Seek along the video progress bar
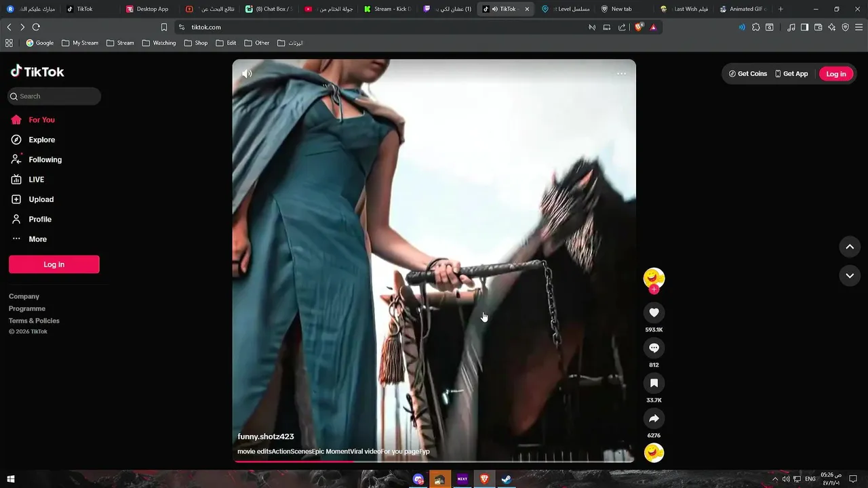 pos(434,462)
